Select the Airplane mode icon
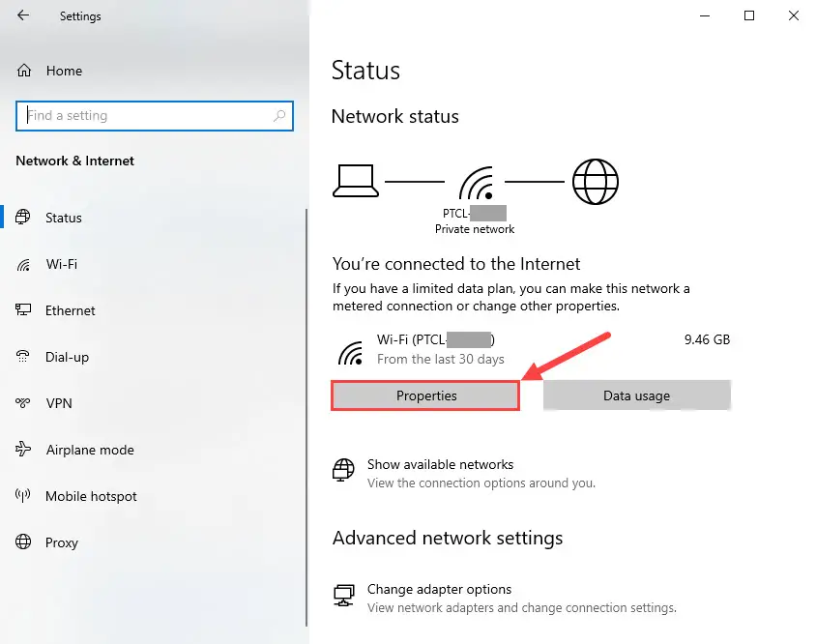Image resolution: width=816 pixels, height=644 pixels. pos(23,449)
